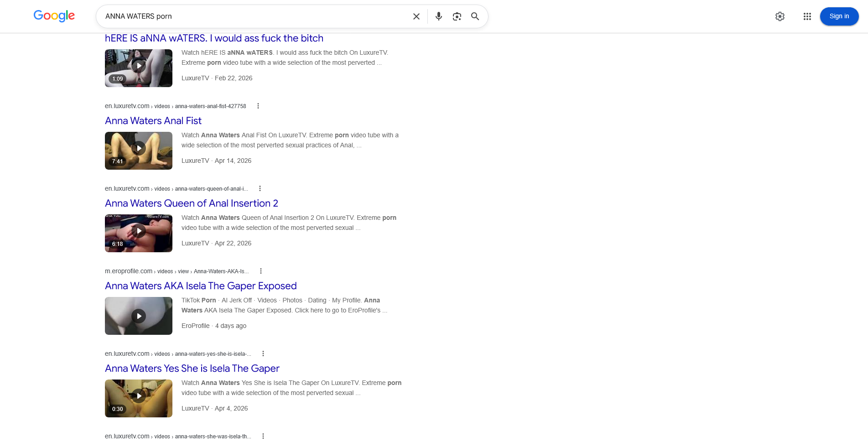Click the 'm.eroprofile.com' site address
This screenshot has width=868, height=442.
click(129, 271)
